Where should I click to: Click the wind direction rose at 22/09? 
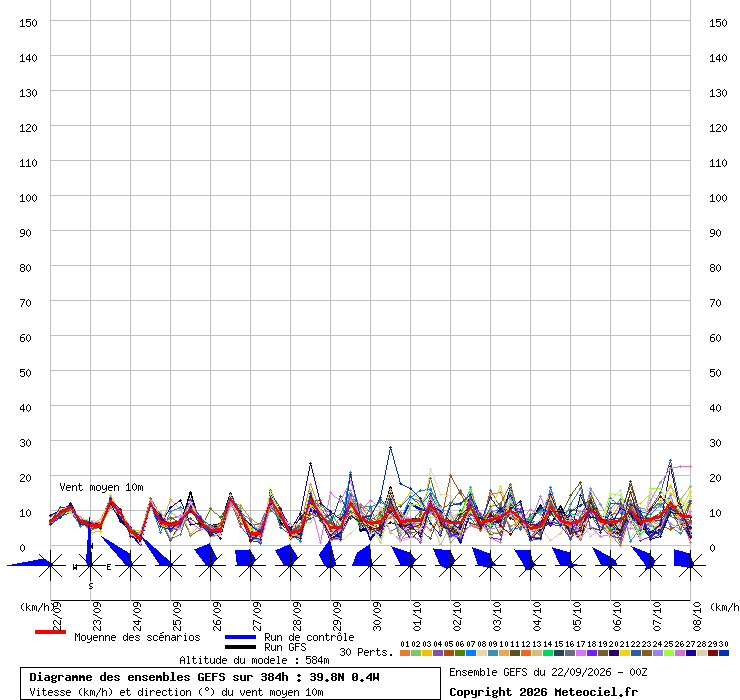[x=50, y=565]
